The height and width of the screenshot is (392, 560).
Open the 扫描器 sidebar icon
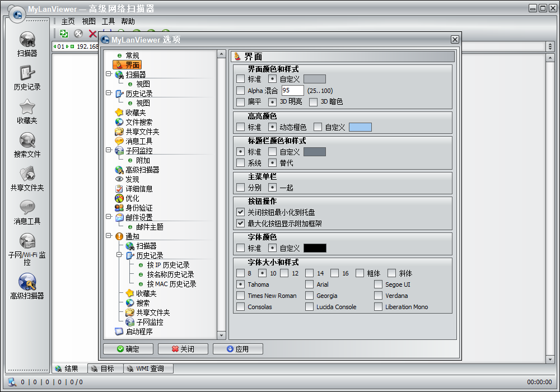[x=27, y=43]
